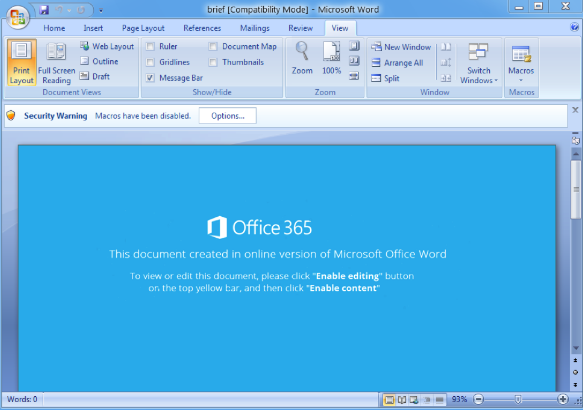The width and height of the screenshot is (583, 411).
Task: Select Full Screen Reading status bar button
Action: click(402, 400)
